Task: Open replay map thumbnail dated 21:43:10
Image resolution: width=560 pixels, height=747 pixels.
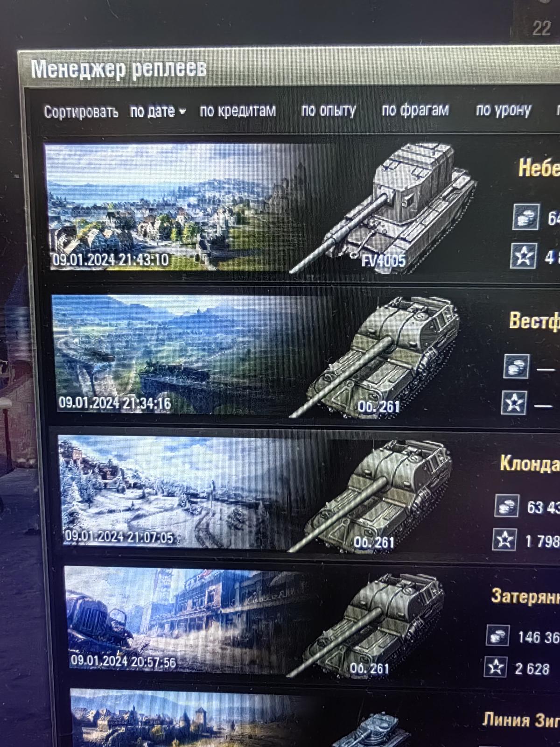Action: pyautogui.click(x=189, y=207)
